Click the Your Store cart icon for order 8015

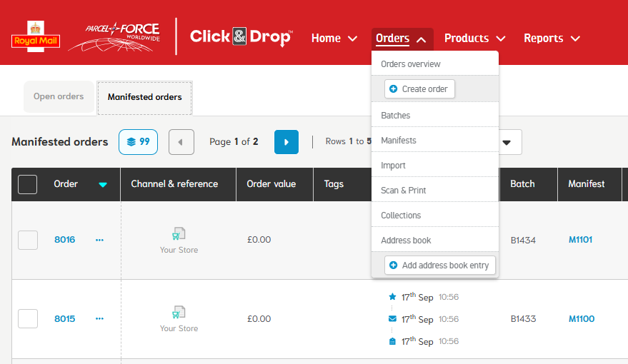179,312
